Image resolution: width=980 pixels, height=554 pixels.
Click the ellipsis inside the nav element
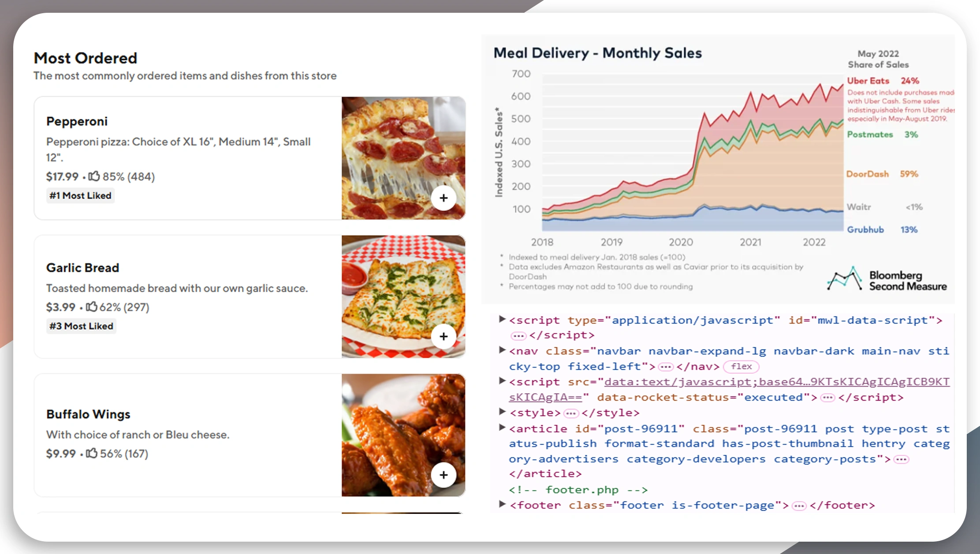(x=666, y=367)
